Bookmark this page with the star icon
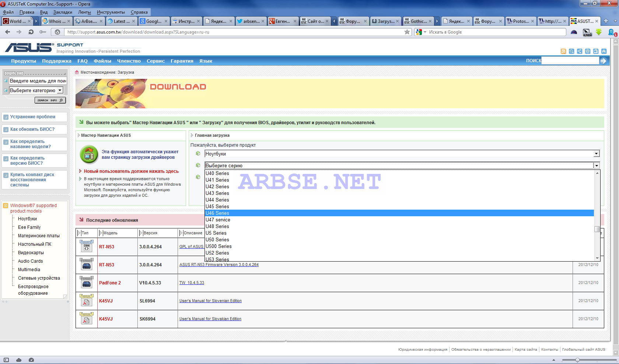The width and height of the screenshot is (619, 364). tap(407, 32)
